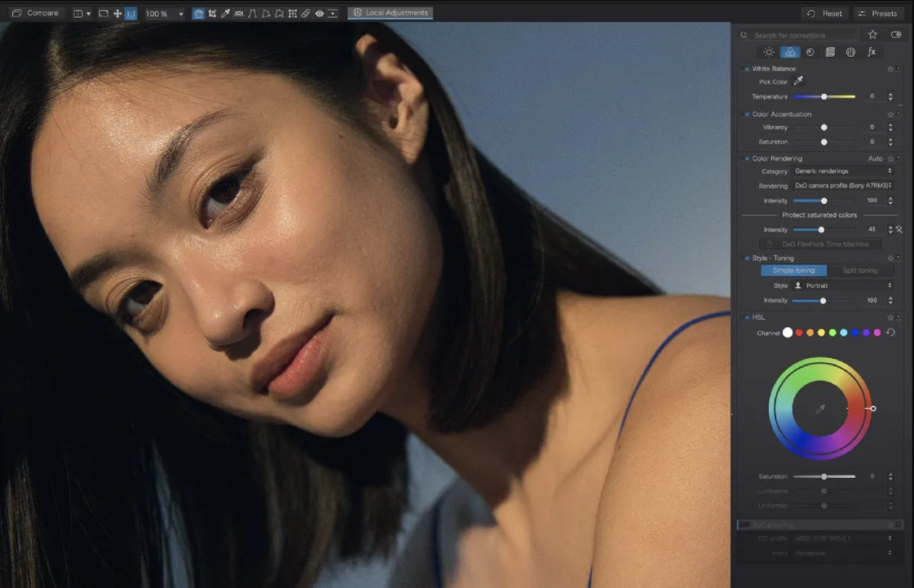Open Local Adjustments
Screen dimensions: 914x588
coord(390,13)
